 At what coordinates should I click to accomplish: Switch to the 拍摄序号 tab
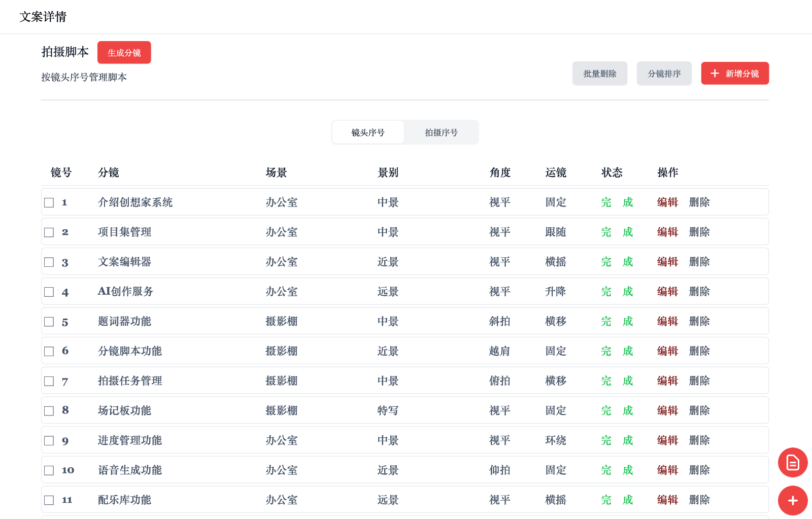pos(441,132)
